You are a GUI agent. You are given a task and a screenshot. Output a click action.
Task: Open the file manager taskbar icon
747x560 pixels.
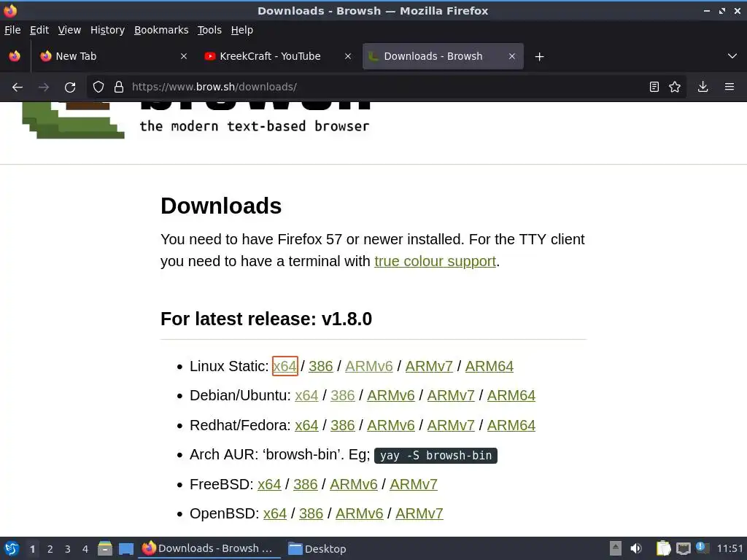pos(105,548)
